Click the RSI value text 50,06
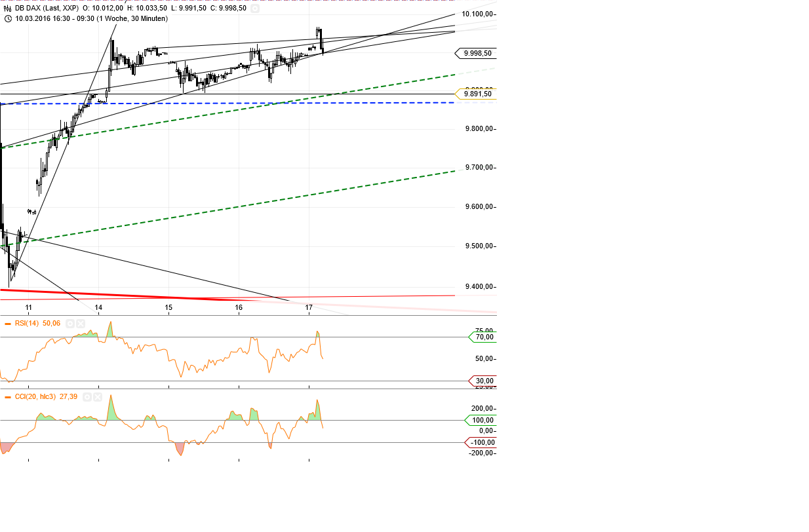The height and width of the screenshot is (532, 809). pos(52,323)
